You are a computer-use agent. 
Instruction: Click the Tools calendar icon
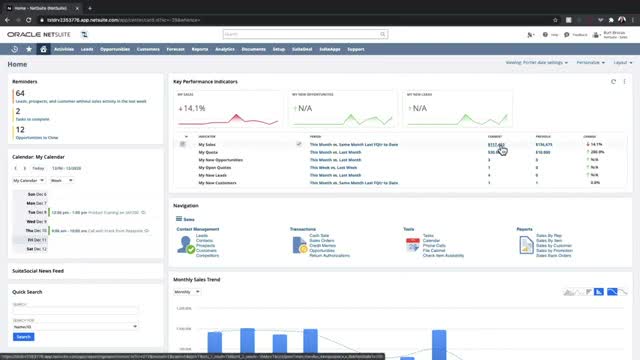pos(413,245)
